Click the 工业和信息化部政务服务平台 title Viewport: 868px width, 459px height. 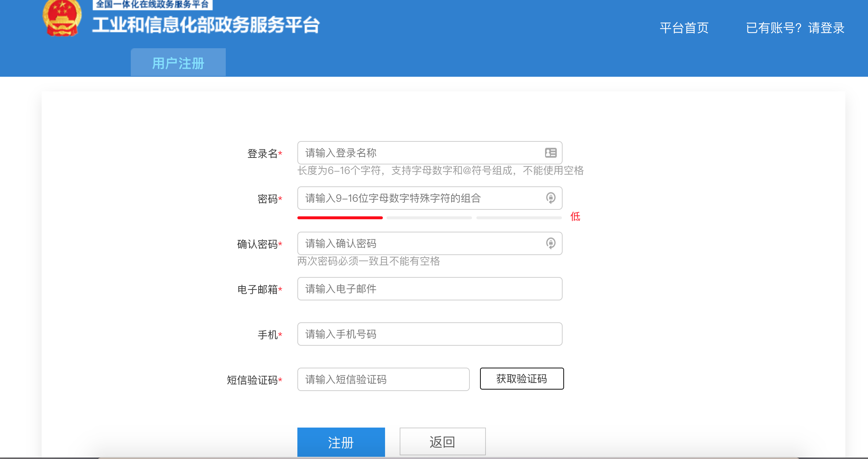click(x=206, y=25)
